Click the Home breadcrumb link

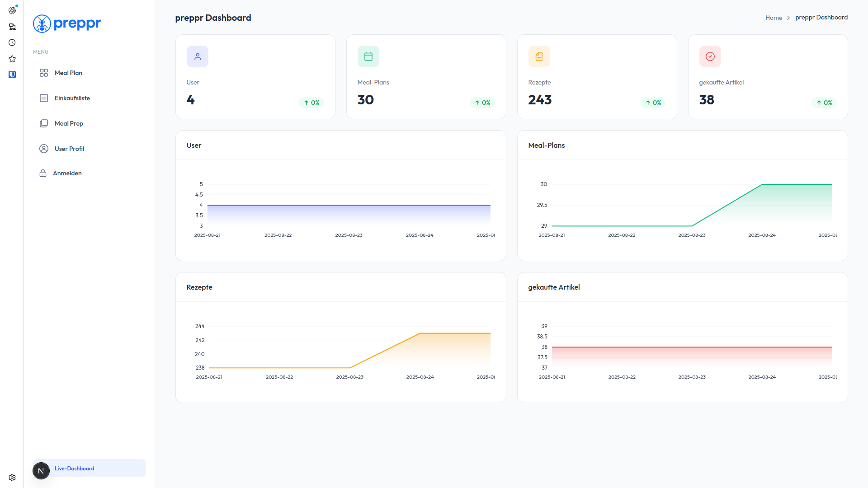tap(774, 18)
